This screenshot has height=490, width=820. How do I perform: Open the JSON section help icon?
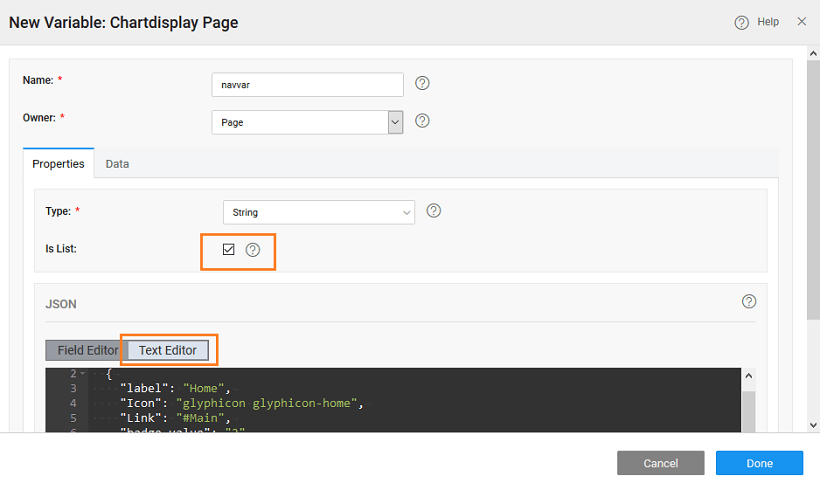749,302
